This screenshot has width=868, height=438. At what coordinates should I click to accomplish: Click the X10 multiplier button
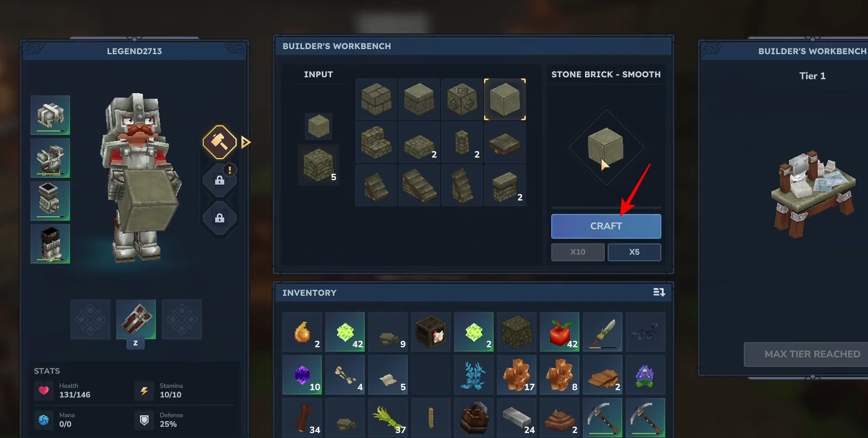point(578,252)
